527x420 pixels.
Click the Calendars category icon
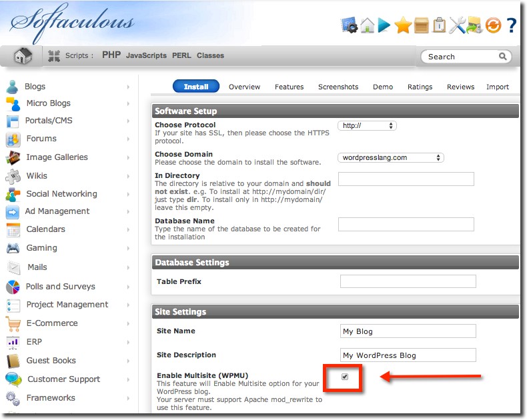(13, 230)
